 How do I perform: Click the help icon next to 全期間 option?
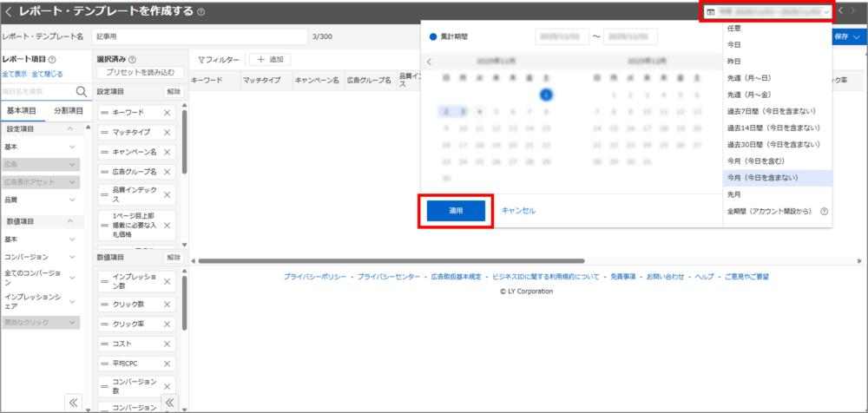(824, 211)
